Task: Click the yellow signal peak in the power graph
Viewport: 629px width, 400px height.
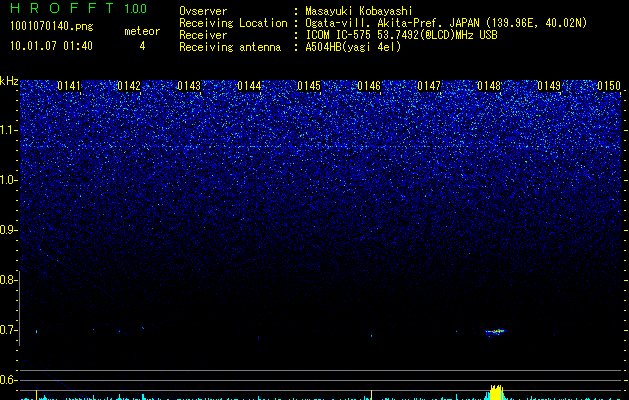Action: (x=496, y=392)
